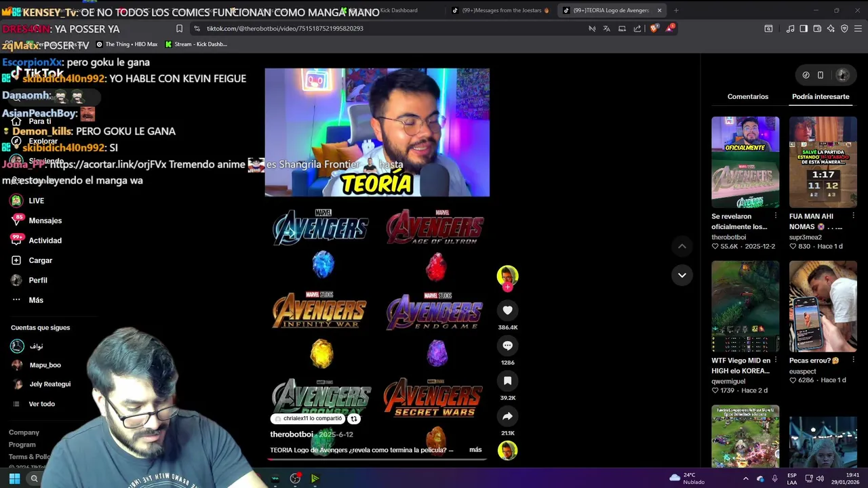Open options menu for 'Se revelaron oficialmente' card

(x=776, y=216)
